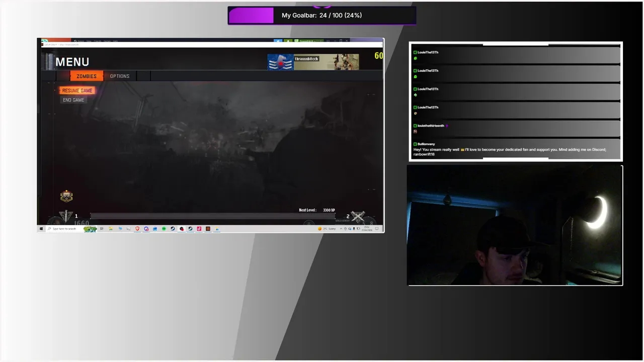Open Spotify from the taskbar
The image size is (644, 362).
click(164, 229)
